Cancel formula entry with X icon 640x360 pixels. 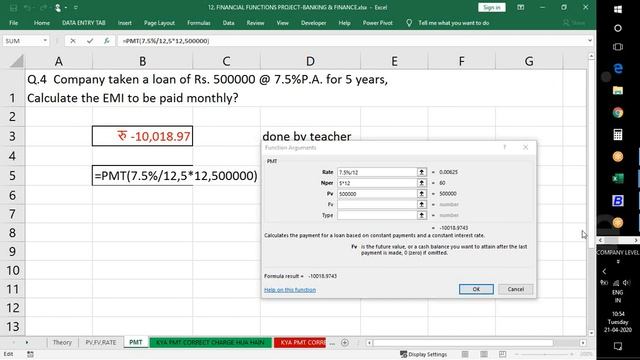pos(73,41)
